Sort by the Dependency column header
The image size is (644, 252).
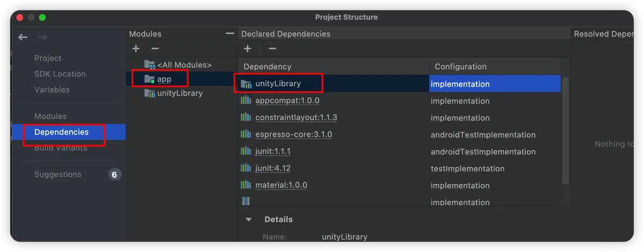pyautogui.click(x=333, y=66)
